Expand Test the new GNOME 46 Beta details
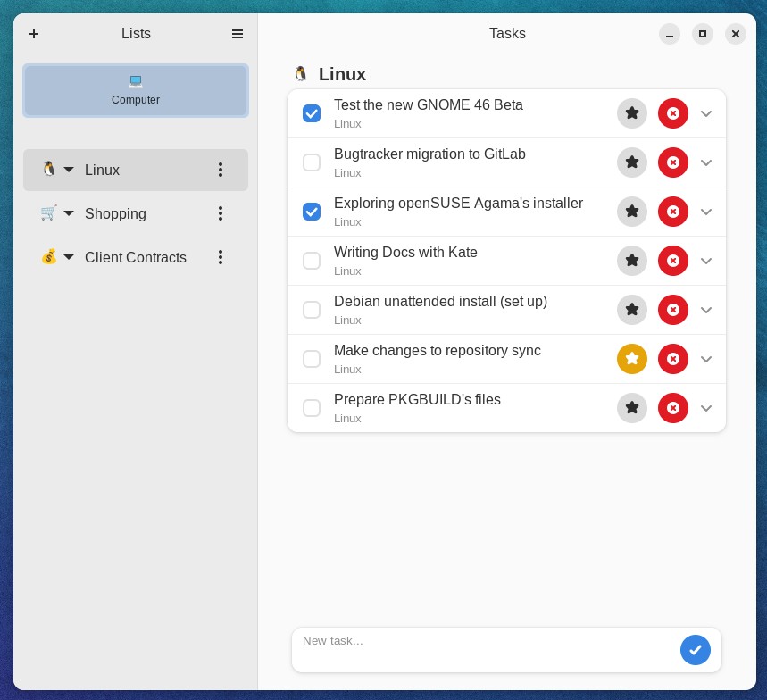The image size is (767, 700). click(706, 113)
